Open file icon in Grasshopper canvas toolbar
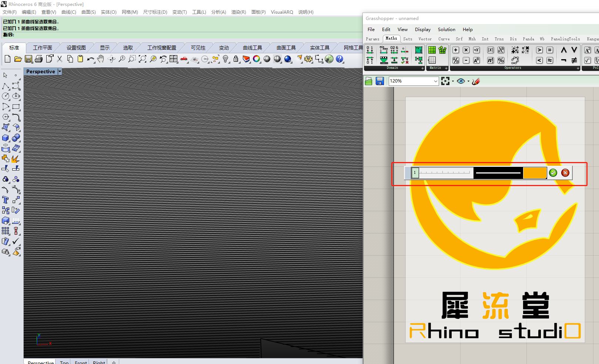The image size is (599, 364). tap(369, 81)
